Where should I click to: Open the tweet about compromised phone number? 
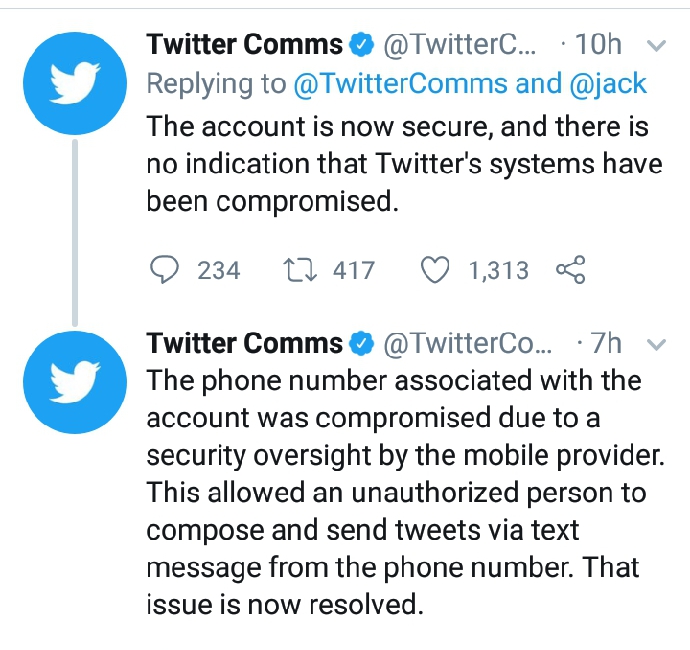pyautogui.click(x=405, y=492)
